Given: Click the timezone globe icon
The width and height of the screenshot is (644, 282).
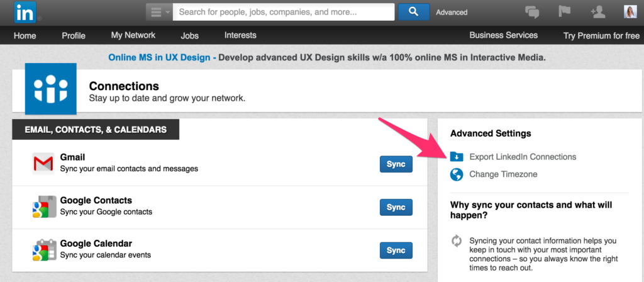Looking at the screenshot, I should pos(457,174).
